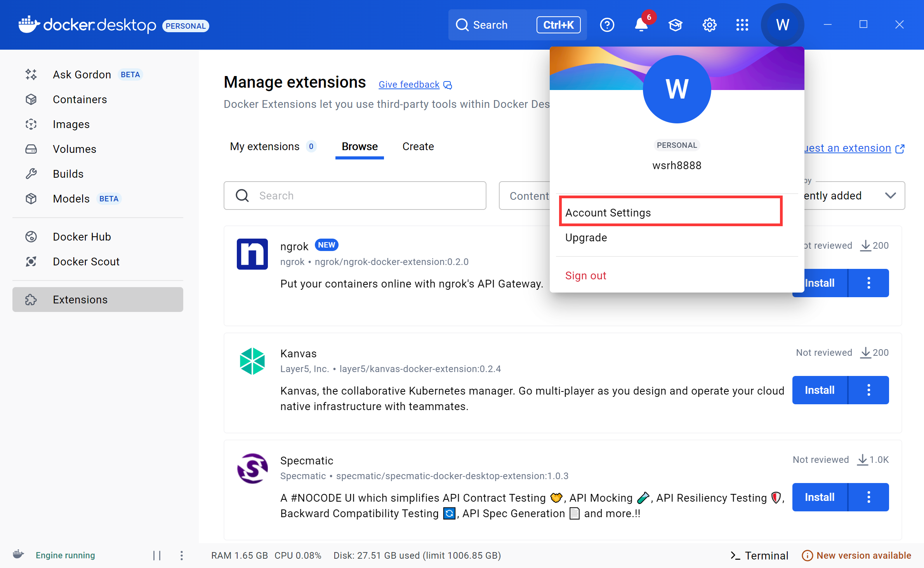Open Docker Hub from the sidebar

[x=82, y=236]
